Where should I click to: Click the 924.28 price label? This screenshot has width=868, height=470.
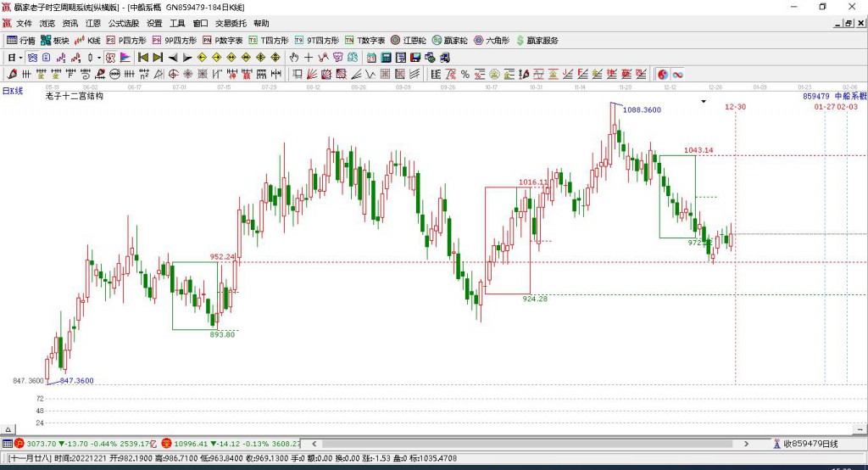(535, 299)
